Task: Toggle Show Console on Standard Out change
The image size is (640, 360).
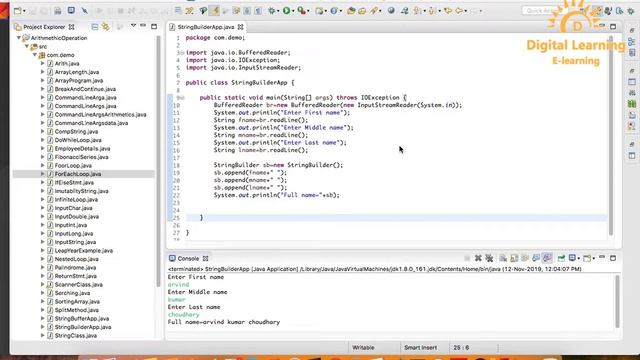Action: click(536, 258)
